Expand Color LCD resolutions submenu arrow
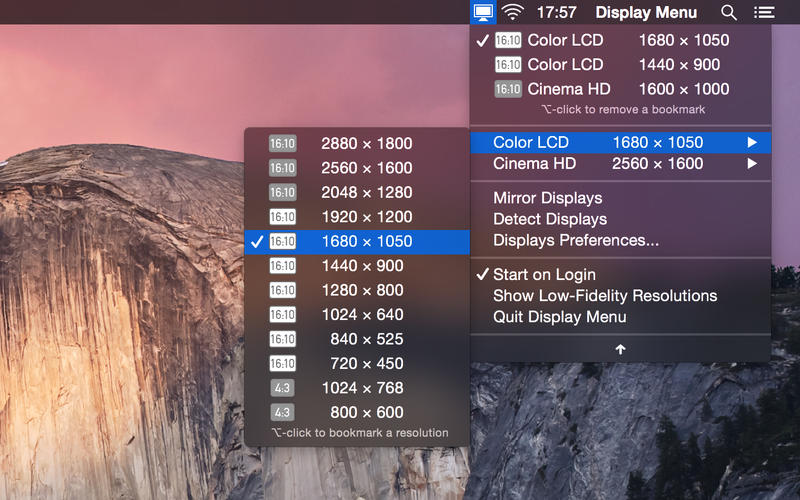 click(x=752, y=143)
